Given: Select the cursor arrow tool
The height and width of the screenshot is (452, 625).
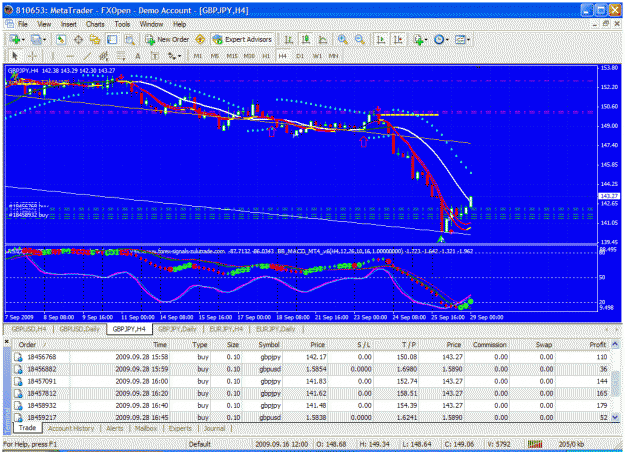Looking at the screenshot, I should coord(15,56).
